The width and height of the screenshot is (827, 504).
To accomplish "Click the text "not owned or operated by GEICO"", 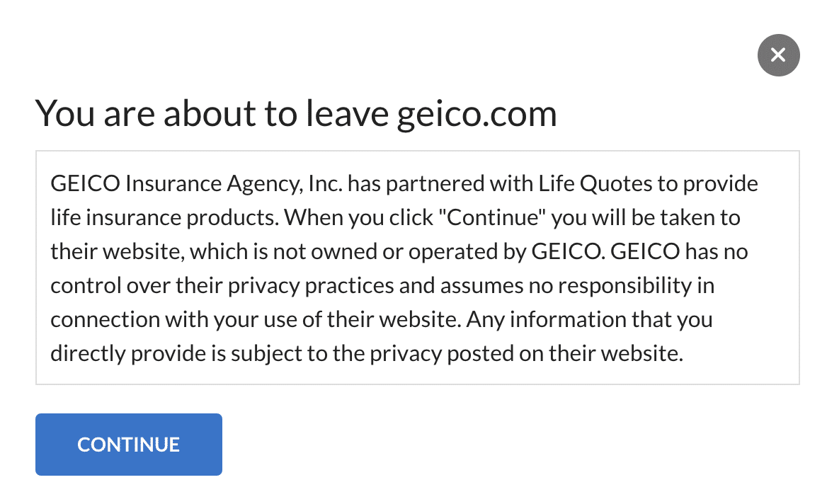I will click(x=438, y=251).
